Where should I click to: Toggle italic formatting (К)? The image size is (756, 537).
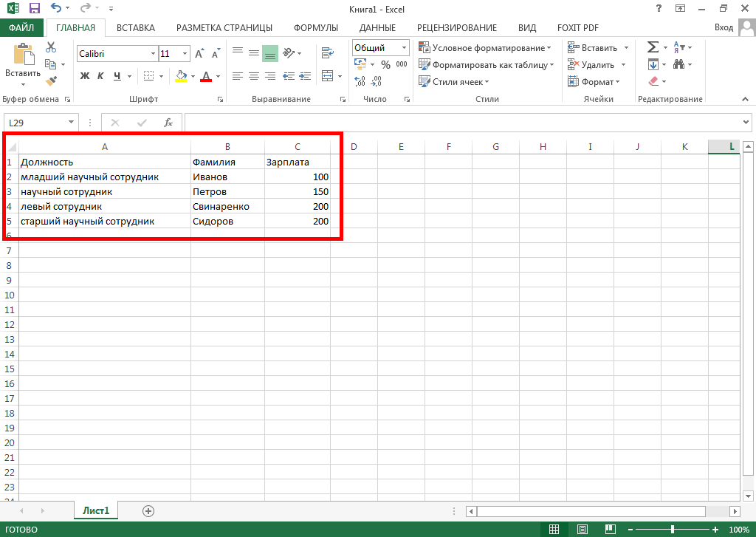coord(100,76)
